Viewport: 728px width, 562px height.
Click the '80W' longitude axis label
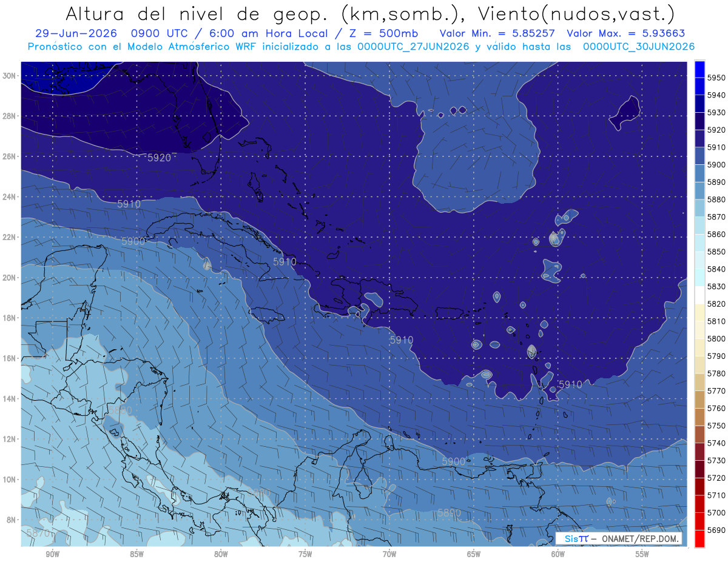pyautogui.click(x=221, y=555)
